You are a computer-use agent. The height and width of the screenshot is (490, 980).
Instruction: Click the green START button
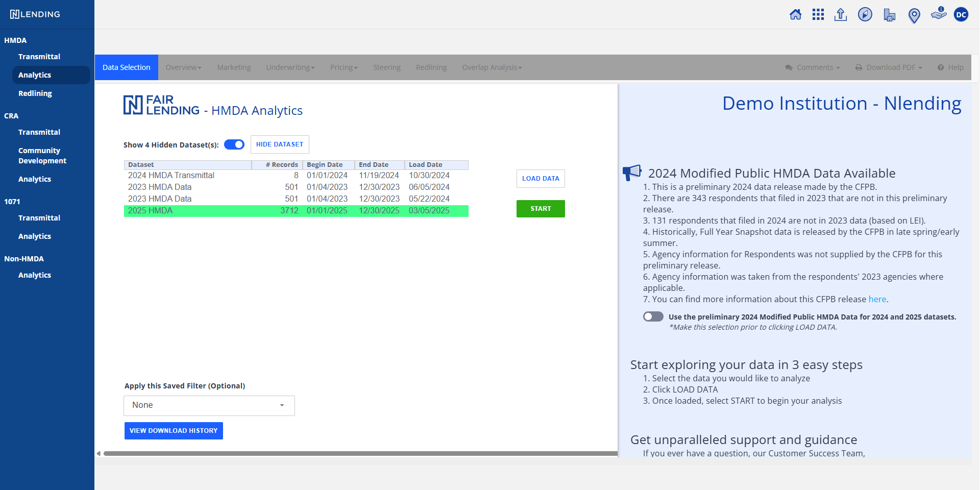pyautogui.click(x=541, y=209)
